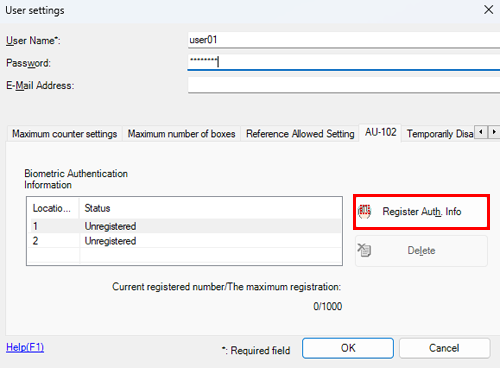Open the Help(F1) link
This screenshot has width=500, height=368.
coord(25,347)
